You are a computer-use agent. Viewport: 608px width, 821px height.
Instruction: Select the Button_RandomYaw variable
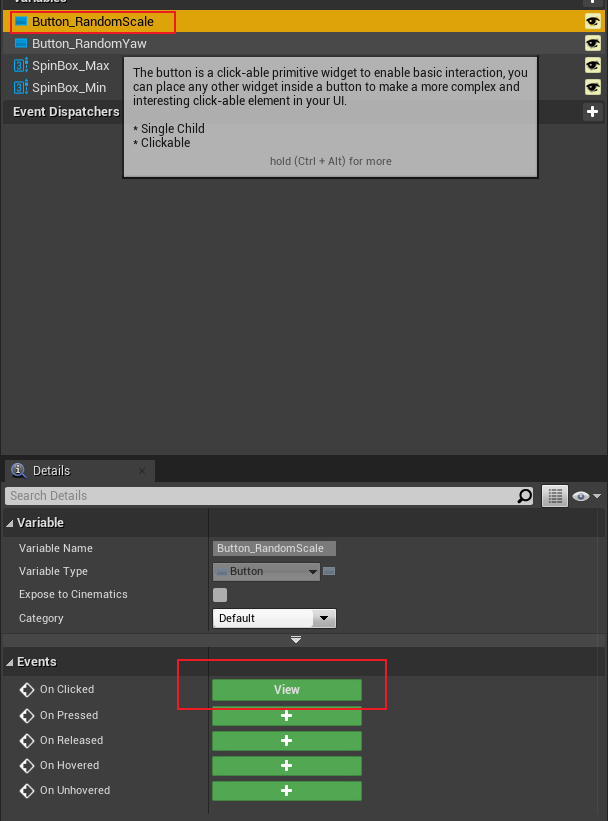point(89,43)
